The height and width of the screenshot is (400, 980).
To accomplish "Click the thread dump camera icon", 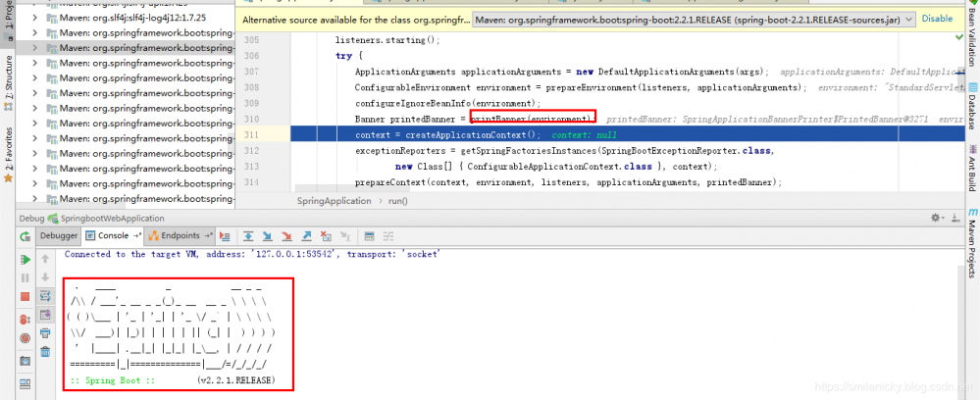I will pos(25,361).
